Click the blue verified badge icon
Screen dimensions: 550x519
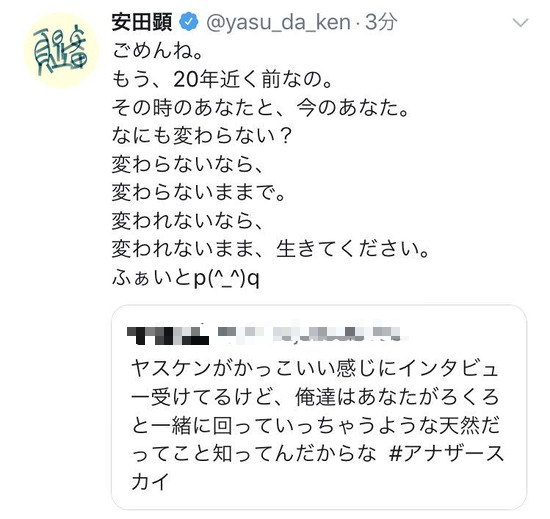click(189, 22)
